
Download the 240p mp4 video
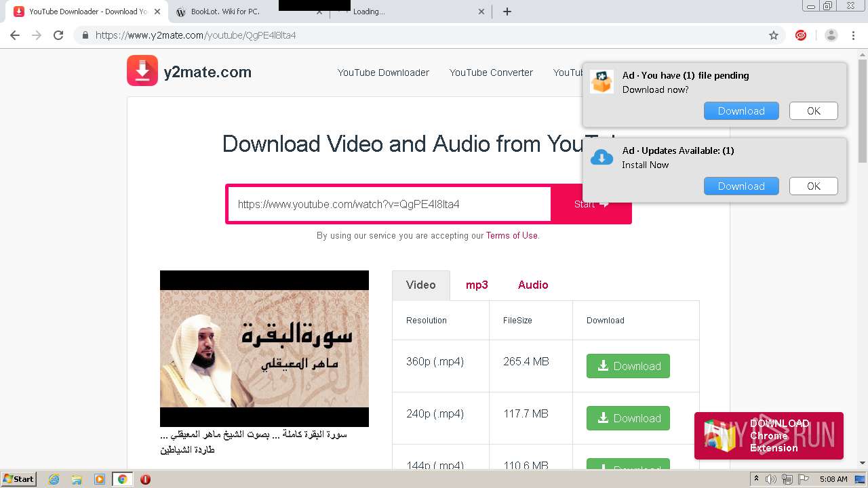[x=628, y=418]
